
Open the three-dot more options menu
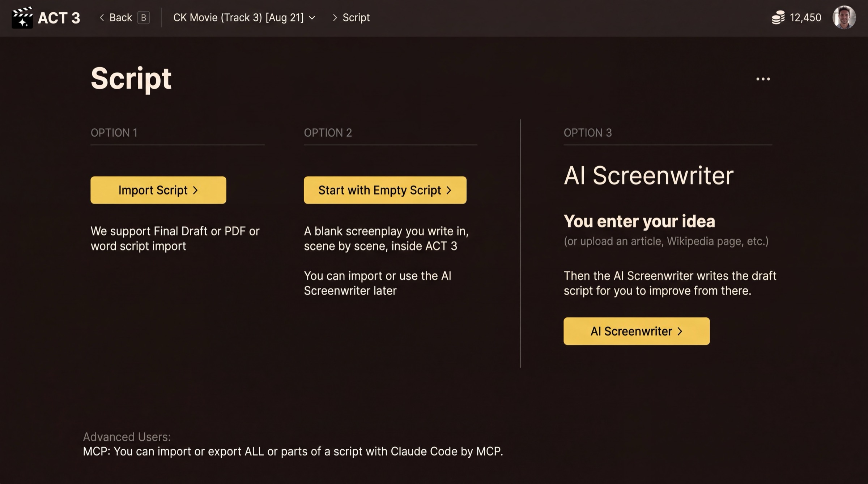(763, 79)
